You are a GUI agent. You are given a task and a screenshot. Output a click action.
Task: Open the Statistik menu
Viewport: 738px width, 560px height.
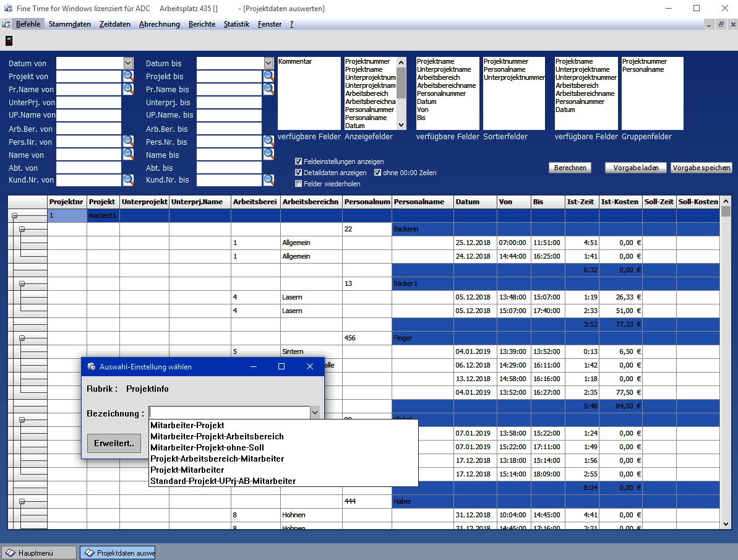[x=236, y=24]
